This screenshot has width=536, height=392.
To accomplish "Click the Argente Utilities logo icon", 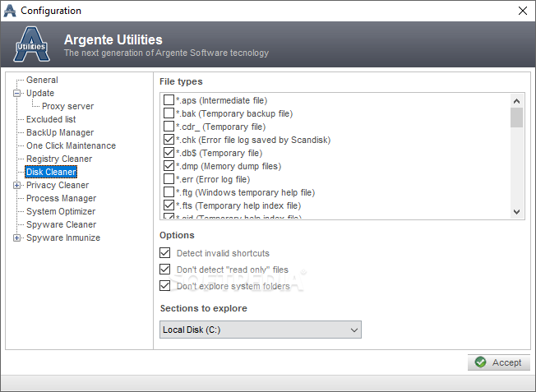I will tap(32, 44).
